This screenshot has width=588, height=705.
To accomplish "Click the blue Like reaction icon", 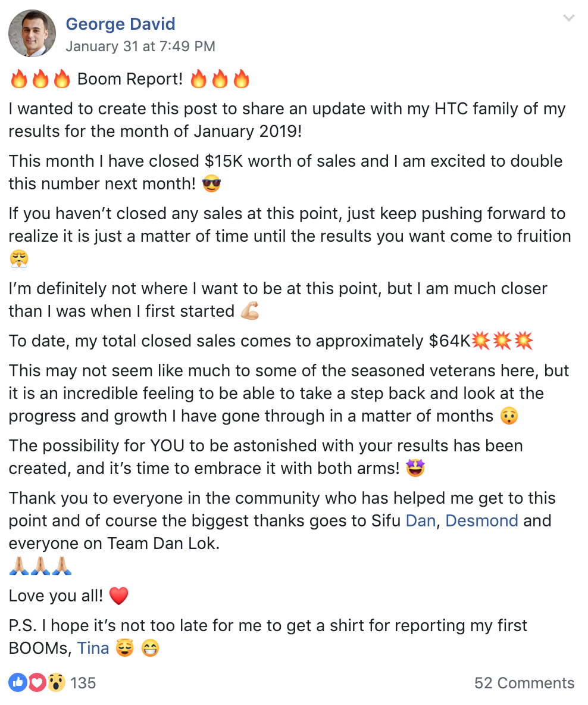I will 18,682.
